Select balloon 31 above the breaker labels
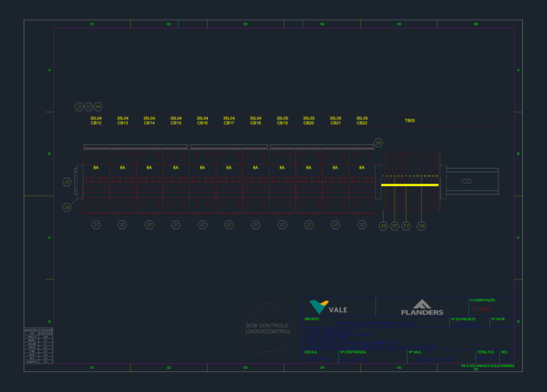This screenshot has height=392, width=547. (x=79, y=107)
